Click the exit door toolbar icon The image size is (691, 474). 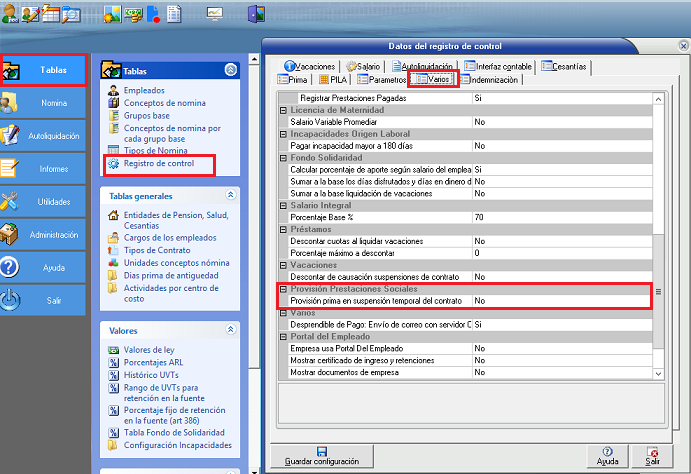[x=256, y=14]
